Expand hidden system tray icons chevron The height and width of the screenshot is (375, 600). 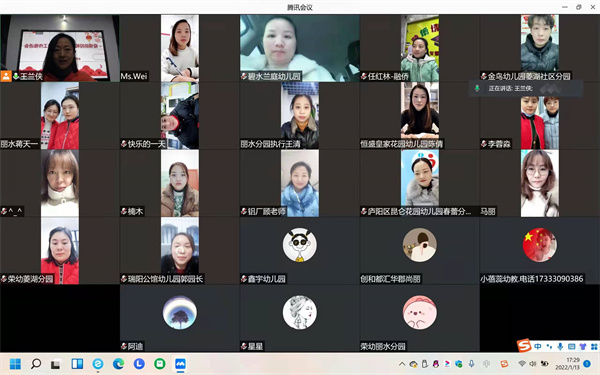(x=402, y=364)
